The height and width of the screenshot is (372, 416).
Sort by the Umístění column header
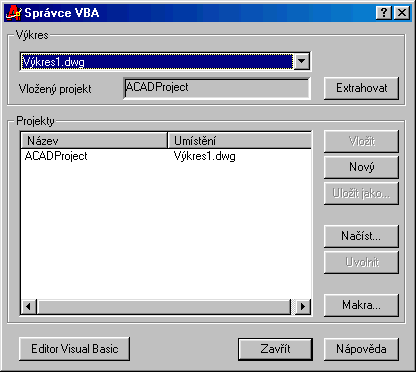pyautogui.click(x=240, y=140)
